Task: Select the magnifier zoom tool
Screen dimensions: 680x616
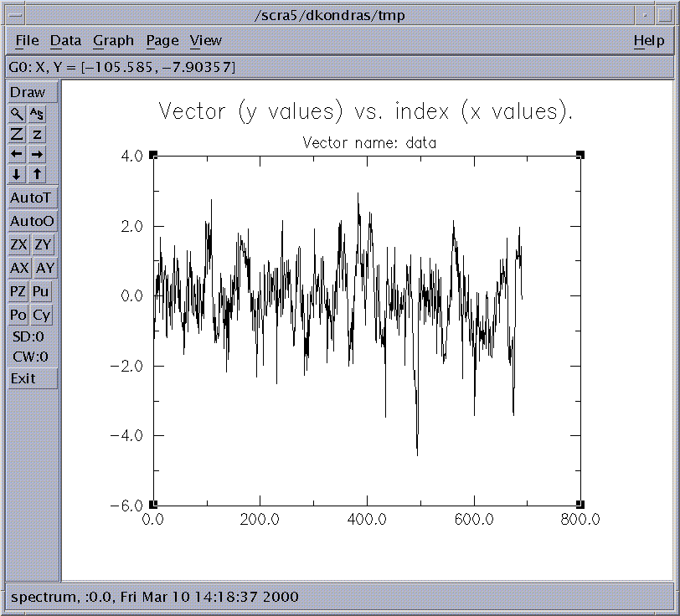Action: point(17,114)
